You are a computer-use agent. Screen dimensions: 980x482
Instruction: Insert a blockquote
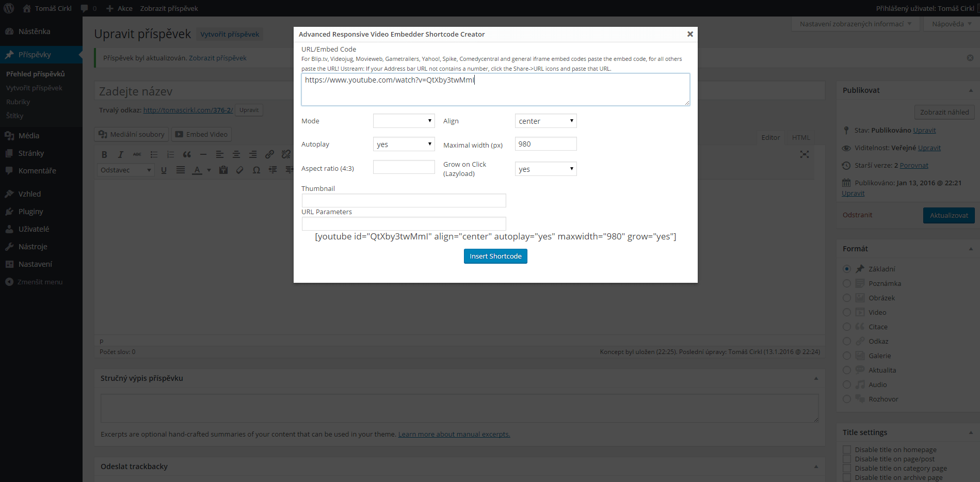tap(187, 154)
